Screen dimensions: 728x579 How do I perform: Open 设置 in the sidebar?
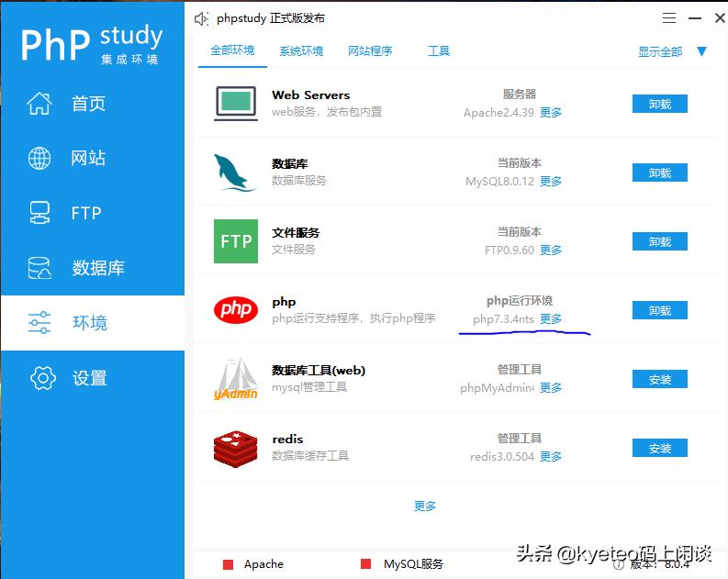click(x=93, y=378)
